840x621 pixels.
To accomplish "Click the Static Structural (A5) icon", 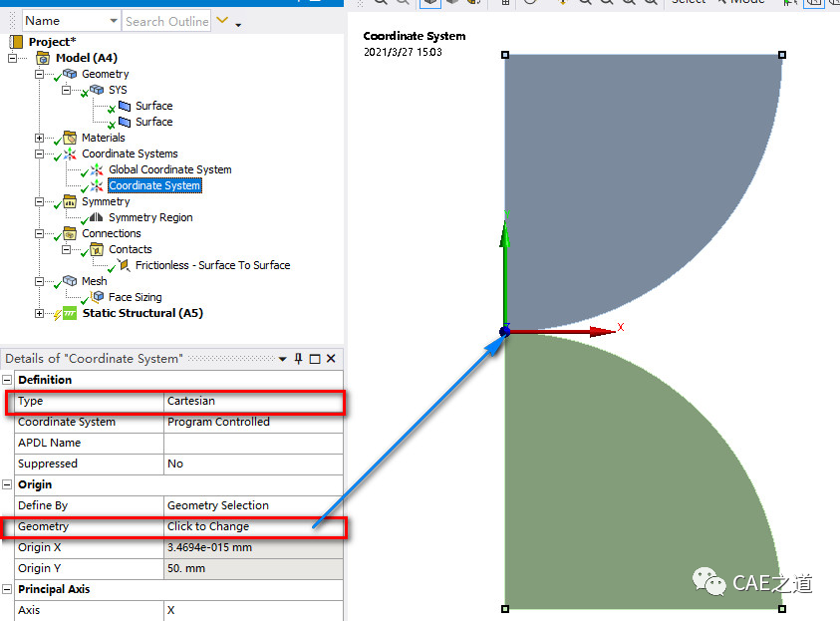I will 70,313.
